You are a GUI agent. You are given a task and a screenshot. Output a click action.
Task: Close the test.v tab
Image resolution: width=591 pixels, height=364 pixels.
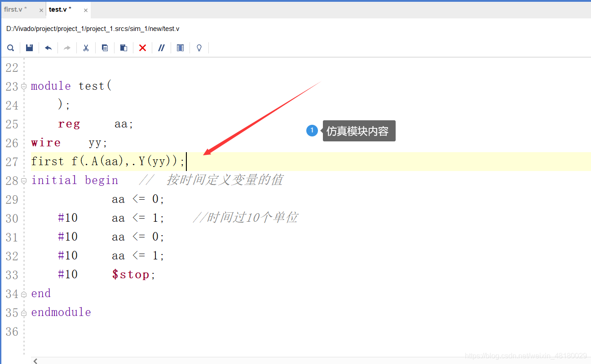click(x=86, y=10)
